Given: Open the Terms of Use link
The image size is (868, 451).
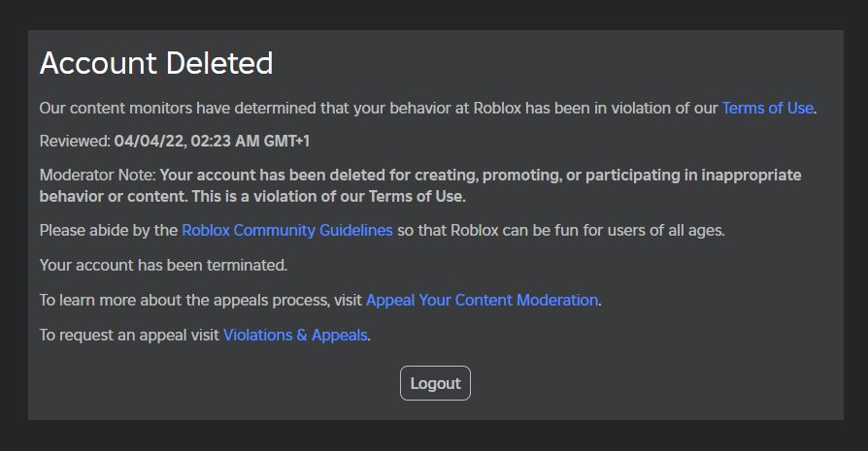Looking at the screenshot, I should tap(767, 108).
